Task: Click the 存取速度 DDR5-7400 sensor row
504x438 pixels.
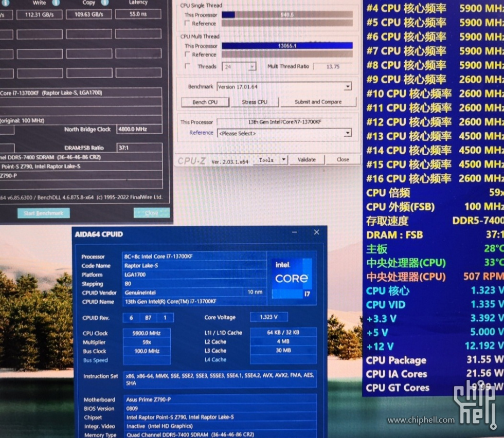Action: pyautogui.click(x=435, y=221)
